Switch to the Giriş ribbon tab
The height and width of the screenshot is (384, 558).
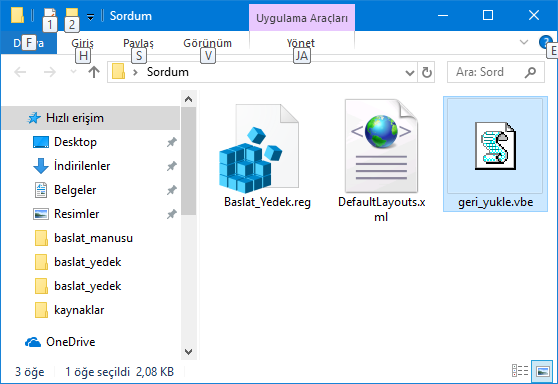(x=82, y=43)
